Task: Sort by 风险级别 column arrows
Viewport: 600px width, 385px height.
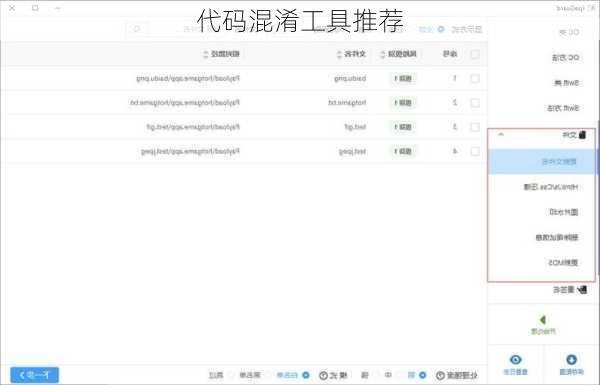Action: (x=382, y=54)
